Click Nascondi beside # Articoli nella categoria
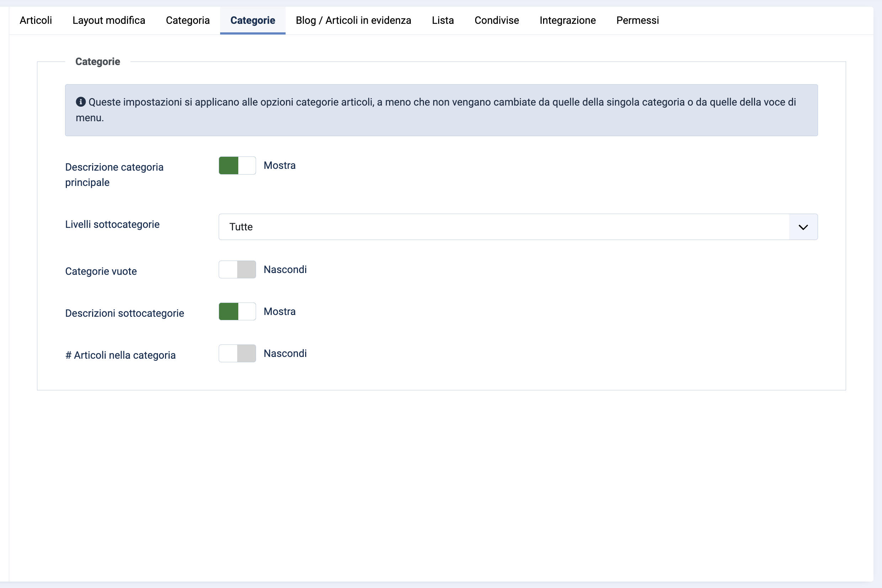Viewport: 882px width, 588px height. coord(285,354)
